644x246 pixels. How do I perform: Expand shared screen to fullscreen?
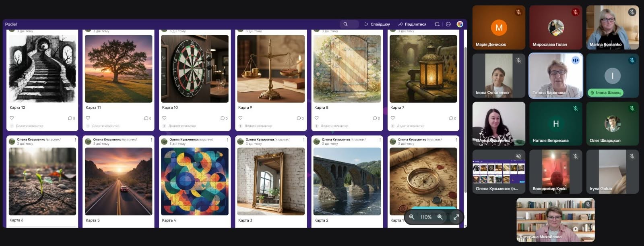click(x=456, y=217)
